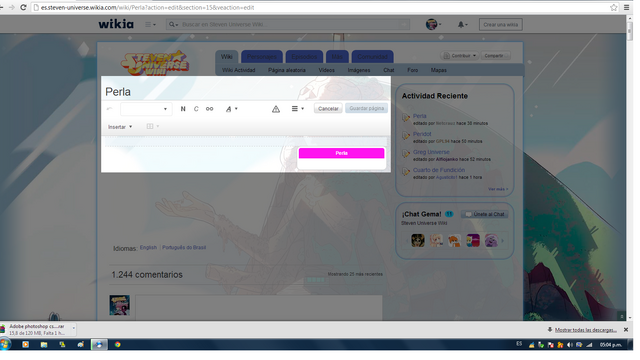Screen dimensions: 640x360
Task: Bookmark the page with the star icon
Action: coord(613,7)
